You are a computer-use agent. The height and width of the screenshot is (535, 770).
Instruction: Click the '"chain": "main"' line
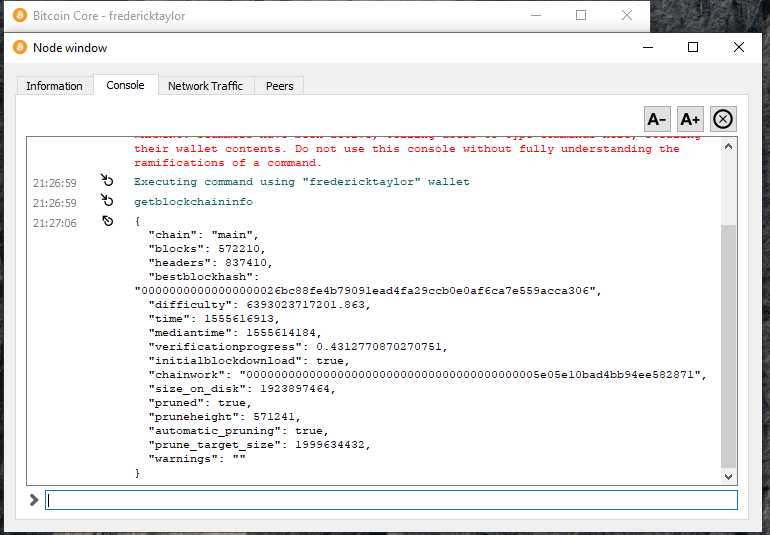(x=203, y=235)
